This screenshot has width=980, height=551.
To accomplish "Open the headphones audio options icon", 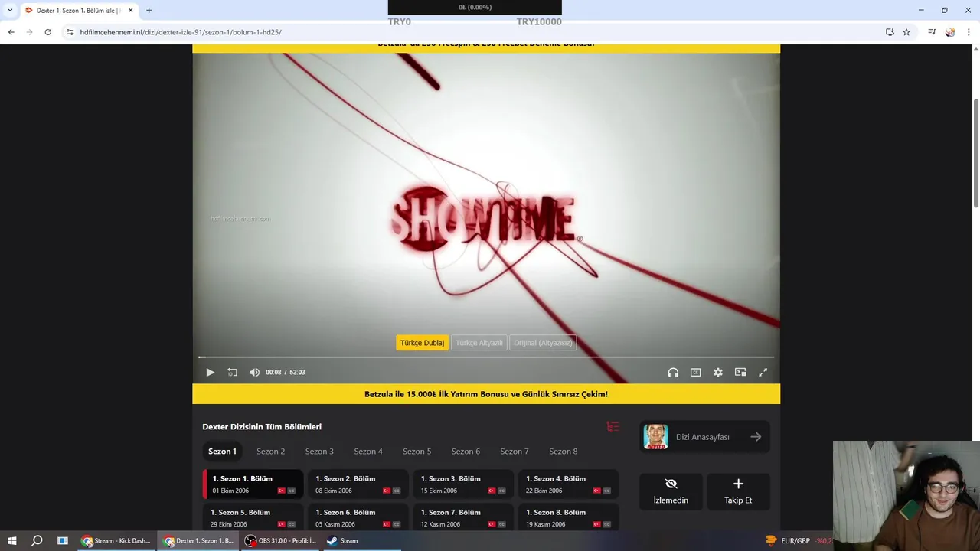I will (x=673, y=373).
